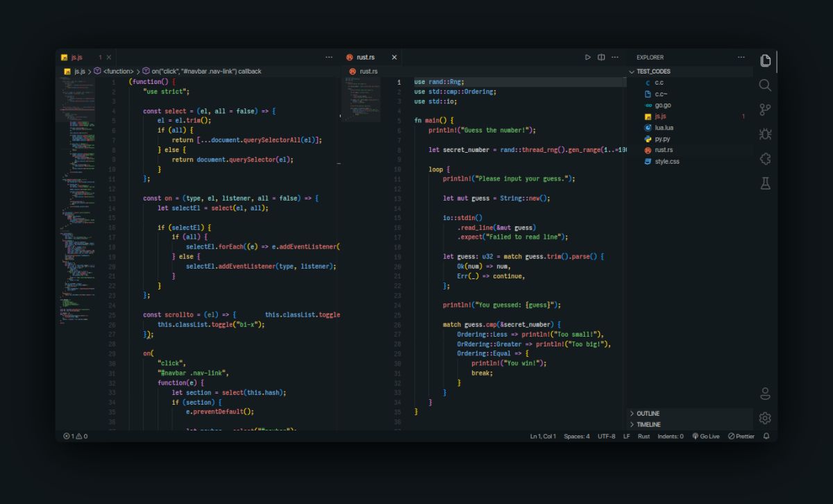
Task: Open more actions for the js.js editor group
Action: pyautogui.click(x=328, y=58)
